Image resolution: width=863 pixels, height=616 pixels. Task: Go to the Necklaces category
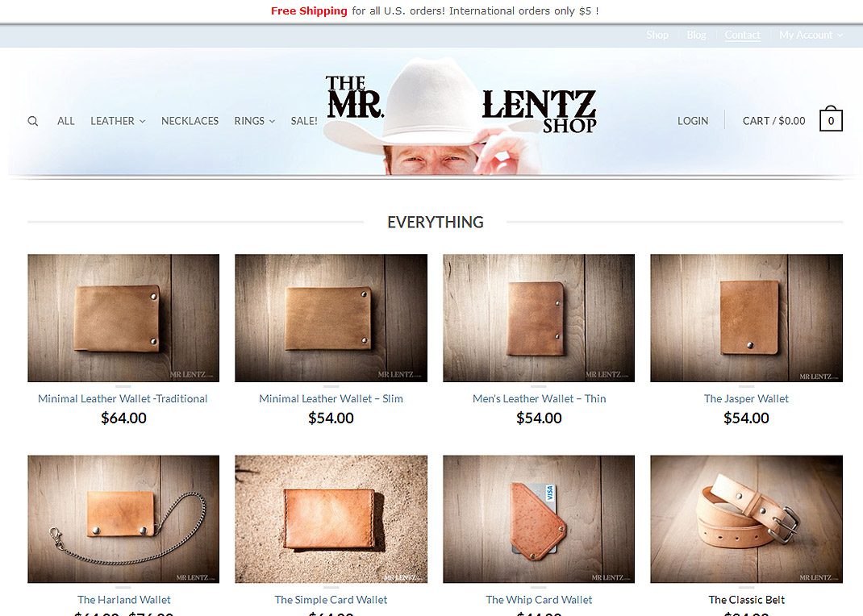(x=190, y=121)
